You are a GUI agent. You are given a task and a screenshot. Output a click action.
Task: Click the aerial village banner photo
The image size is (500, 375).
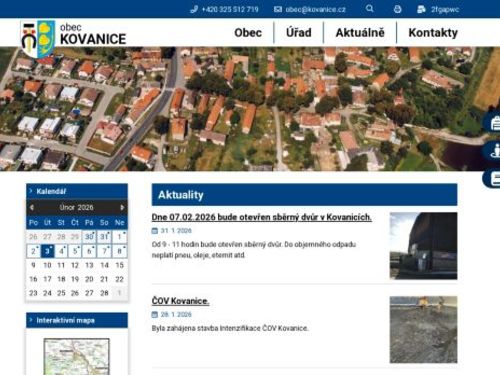(250, 109)
